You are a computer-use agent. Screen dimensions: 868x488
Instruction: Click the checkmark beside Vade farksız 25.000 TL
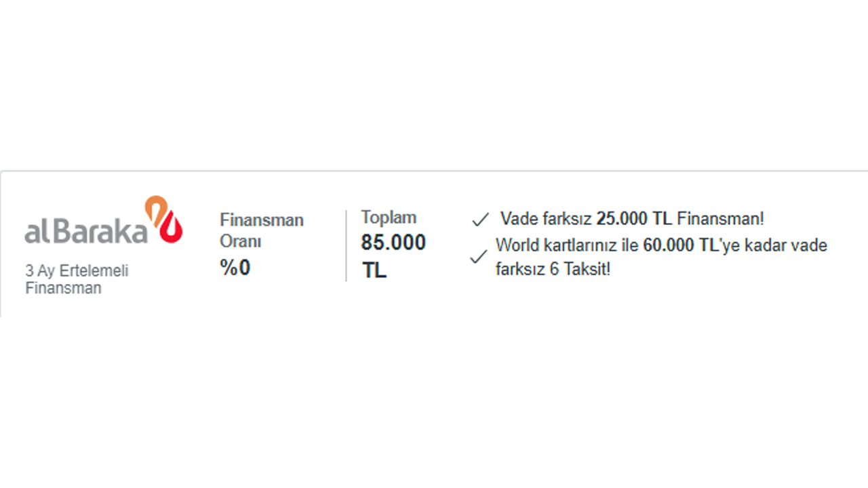click(480, 220)
